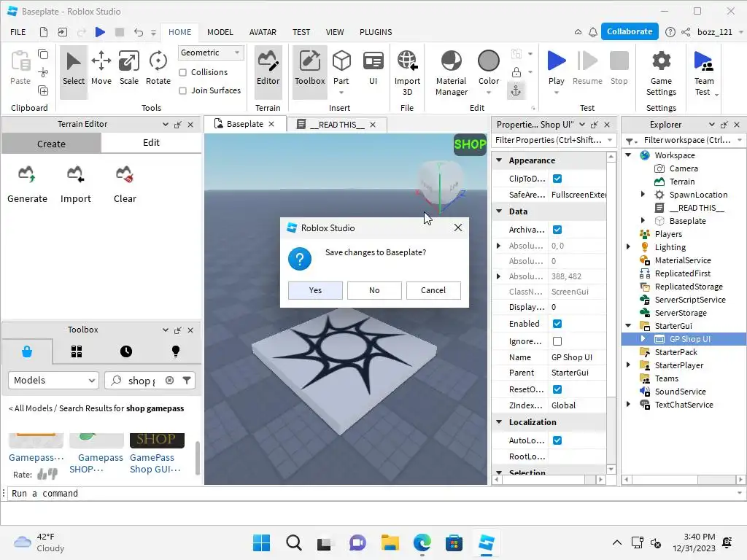The width and height of the screenshot is (747, 560).
Task: Select the Scale tool
Action: pos(128,68)
